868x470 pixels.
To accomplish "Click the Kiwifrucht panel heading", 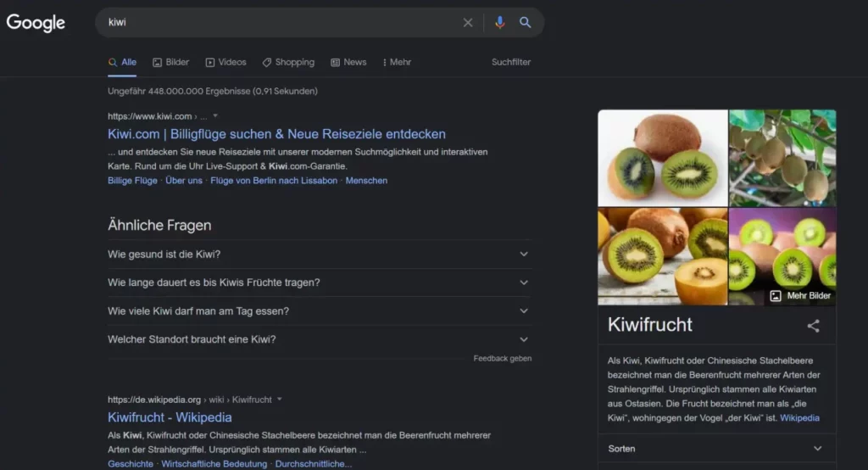I will (650, 325).
